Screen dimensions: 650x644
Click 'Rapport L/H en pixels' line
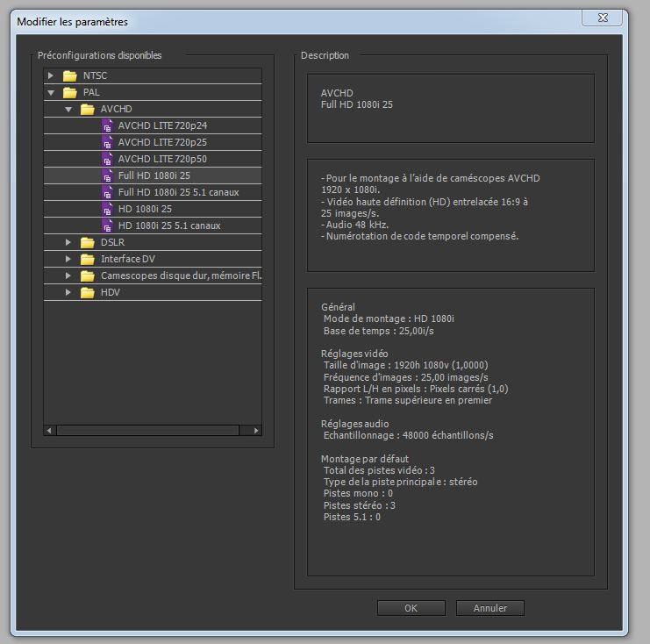pos(416,389)
